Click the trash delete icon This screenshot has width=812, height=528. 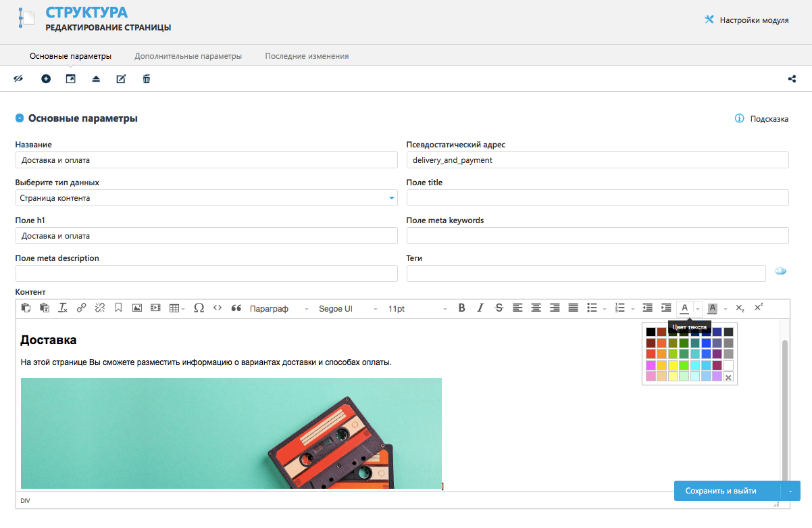coord(147,79)
